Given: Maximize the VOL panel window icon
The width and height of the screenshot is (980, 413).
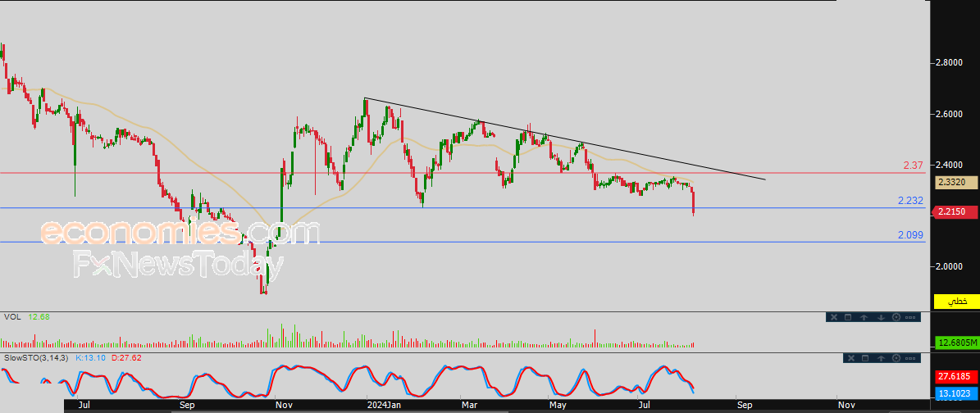Looking at the screenshot, I should (848, 317).
